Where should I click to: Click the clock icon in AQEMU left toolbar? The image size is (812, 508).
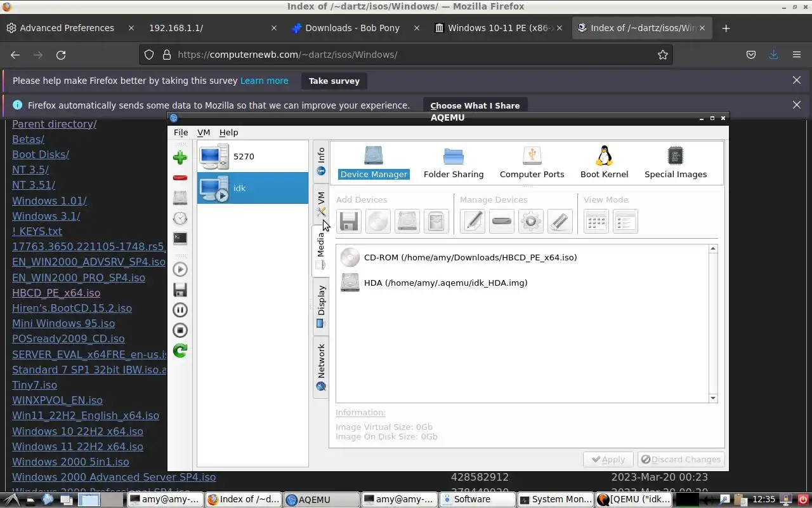pos(180,218)
